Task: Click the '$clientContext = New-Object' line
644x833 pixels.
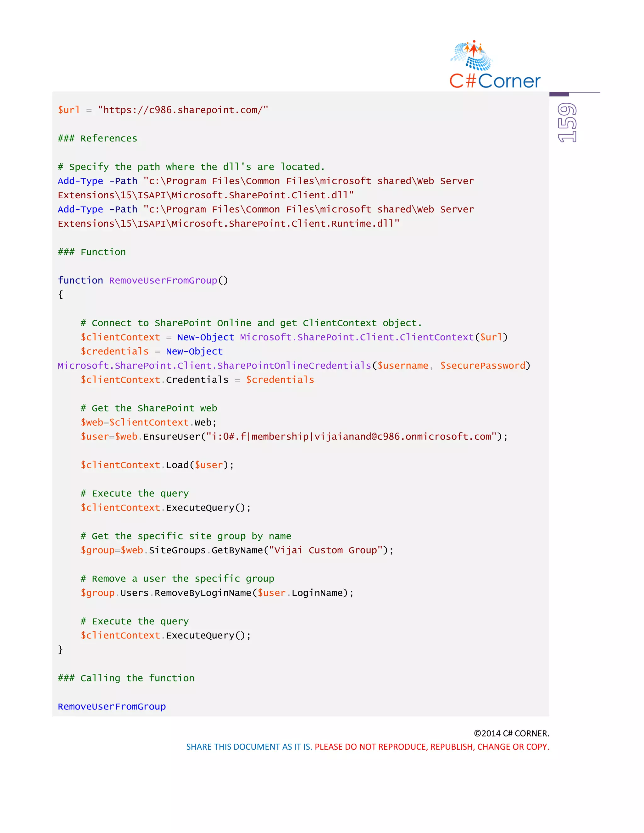Action: point(294,337)
